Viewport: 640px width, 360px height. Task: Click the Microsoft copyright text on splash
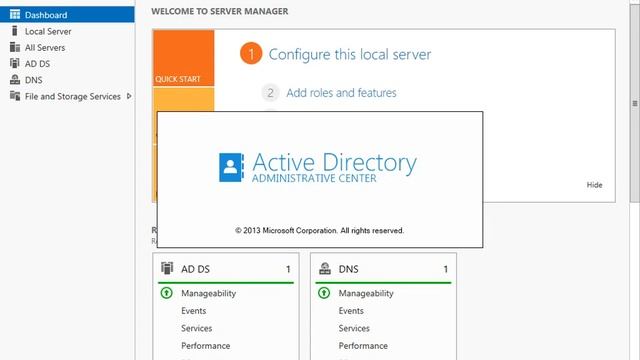pos(320,231)
